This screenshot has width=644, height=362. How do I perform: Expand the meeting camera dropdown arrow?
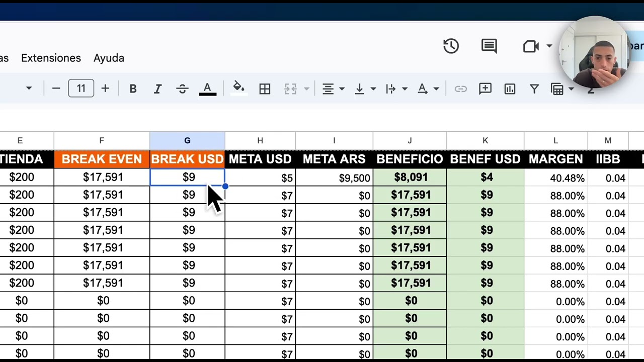(x=549, y=46)
